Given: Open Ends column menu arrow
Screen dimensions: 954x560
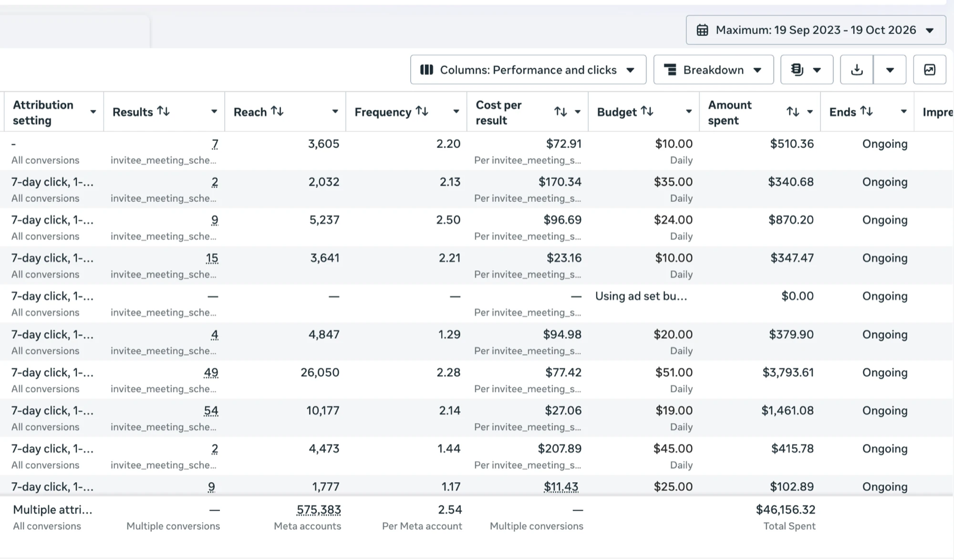Looking at the screenshot, I should point(904,111).
